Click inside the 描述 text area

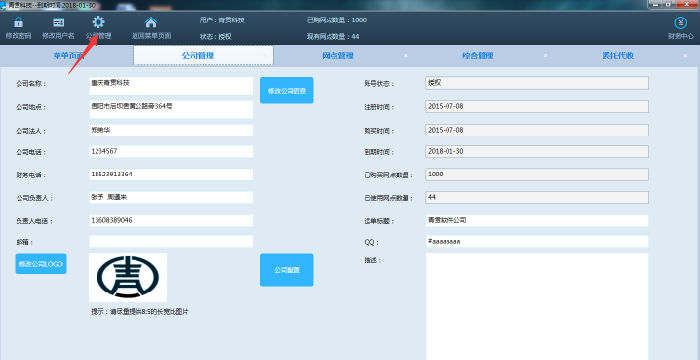point(537,306)
